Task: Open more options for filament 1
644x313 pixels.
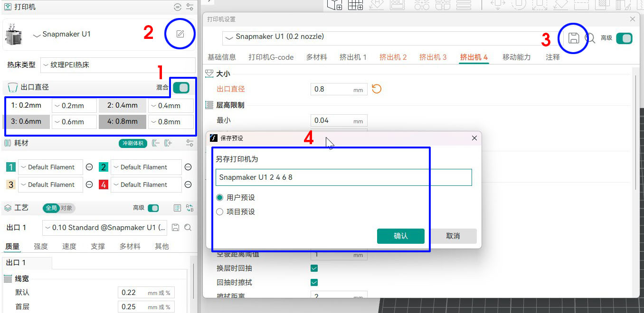Action: [89, 167]
